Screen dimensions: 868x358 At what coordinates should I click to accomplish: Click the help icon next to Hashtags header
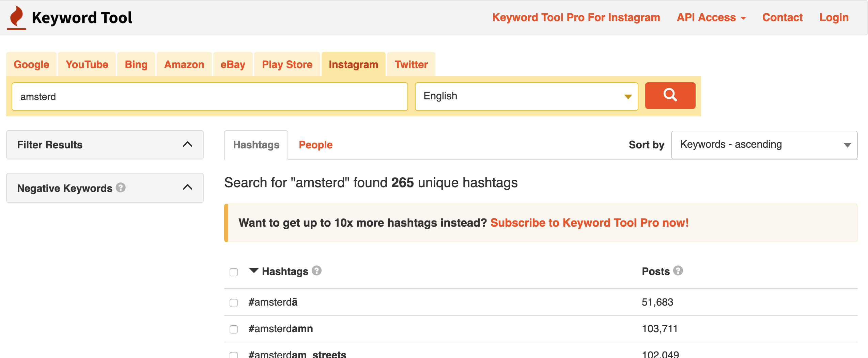(x=316, y=271)
